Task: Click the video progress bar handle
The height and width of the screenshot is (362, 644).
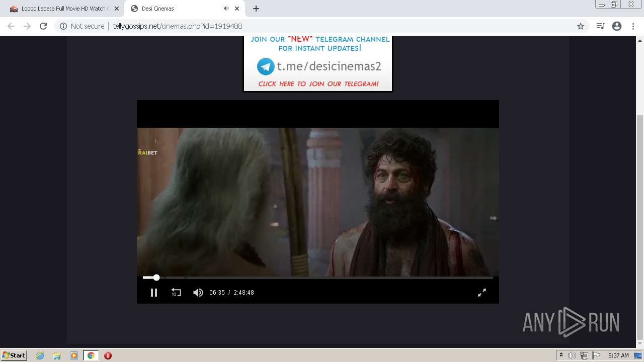Action: tap(156, 278)
